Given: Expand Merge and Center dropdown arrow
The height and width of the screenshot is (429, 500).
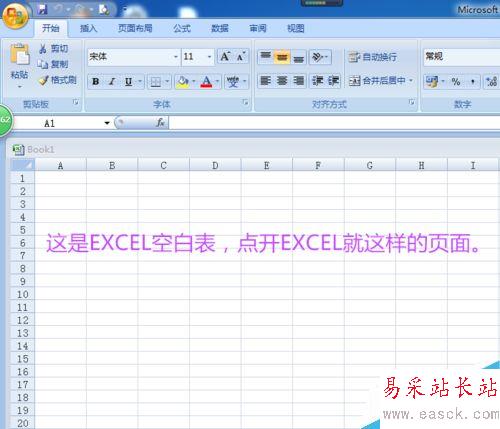Looking at the screenshot, I should tap(411, 81).
